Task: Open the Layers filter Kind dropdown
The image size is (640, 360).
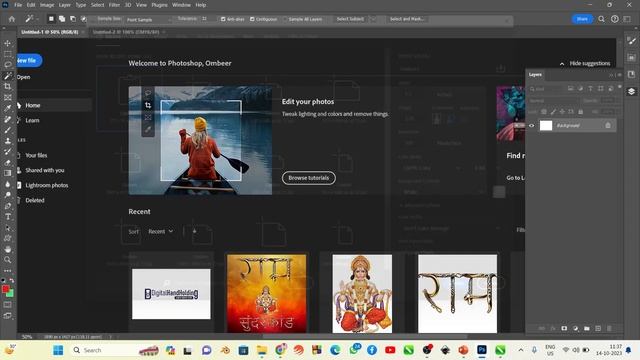Action: (545, 89)
